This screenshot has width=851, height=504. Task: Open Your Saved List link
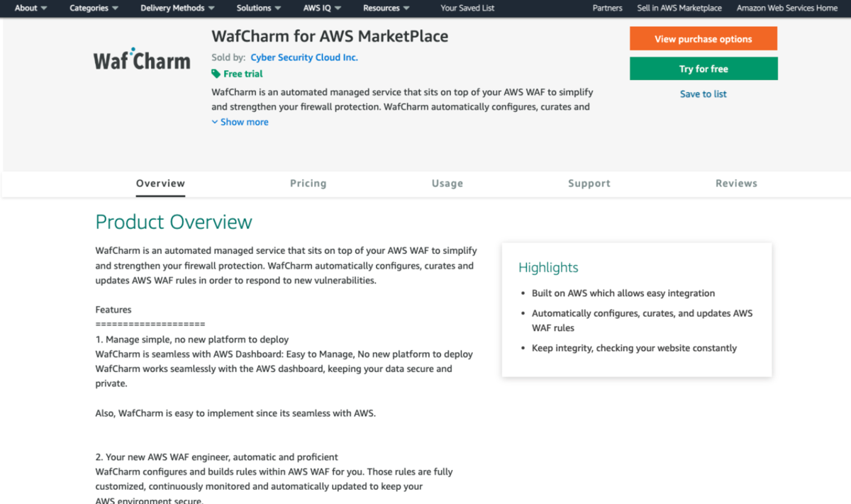[467, 9]
